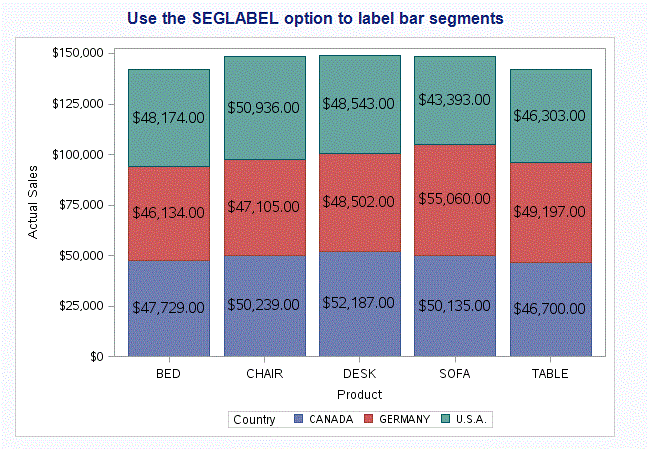This screenshot has width=649, height=449.
Task: Click the SOFA category axis label
Action: coord(454,374)
